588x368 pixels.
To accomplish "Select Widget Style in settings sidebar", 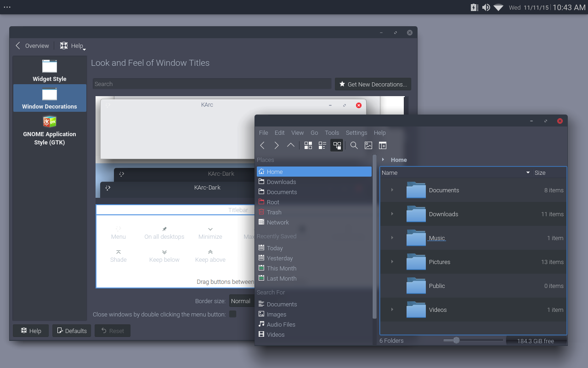I will click(50, 70).
